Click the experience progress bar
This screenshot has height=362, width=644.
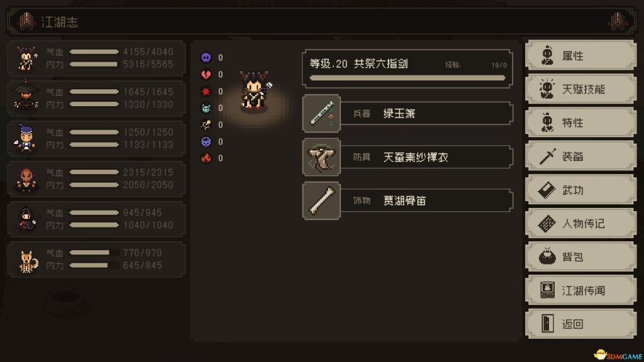click(408, 78)
